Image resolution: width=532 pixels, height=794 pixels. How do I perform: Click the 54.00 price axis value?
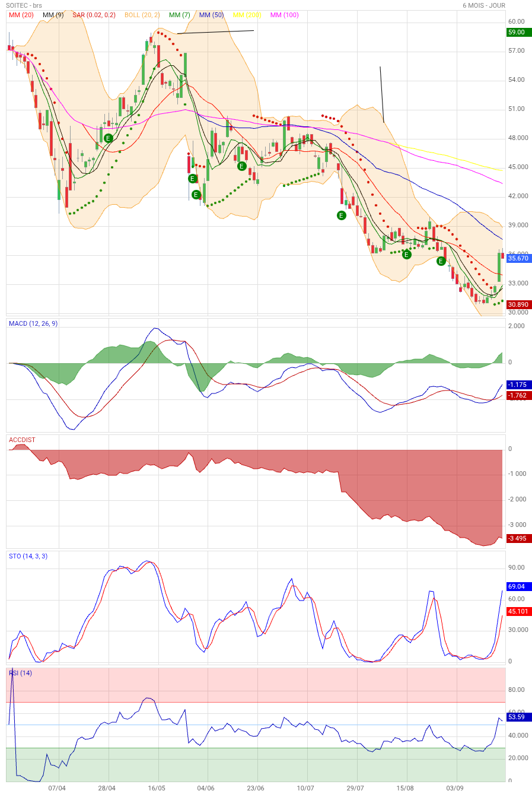click(x=517, y=80)
